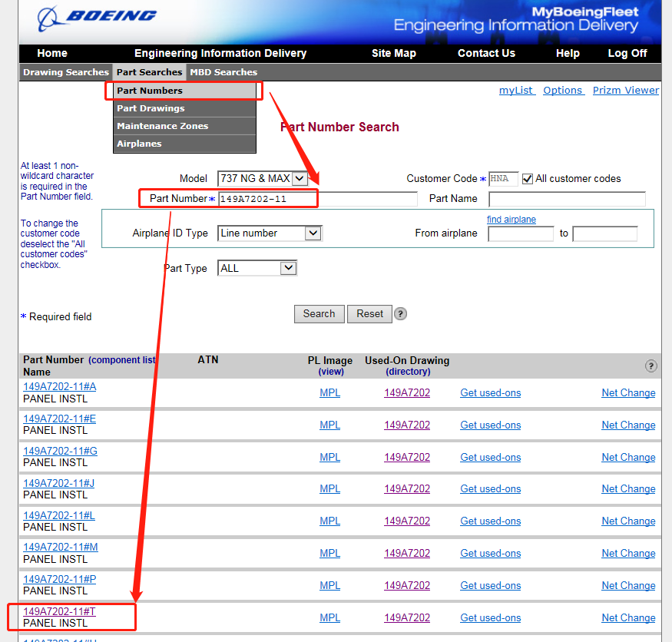The width and height of the screenshot is (672, 642).
Task: Focus the Part Number input field
Action: pyautogui.click(x=318, y=199)
